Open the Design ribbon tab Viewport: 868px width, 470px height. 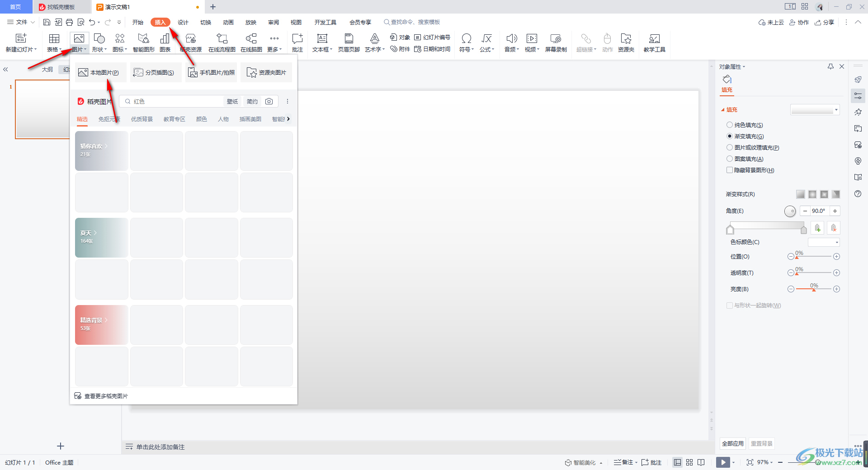[x=183, y=22]
